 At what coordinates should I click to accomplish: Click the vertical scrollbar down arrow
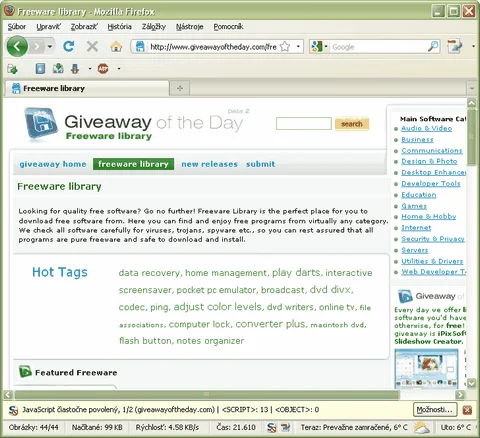[x=471, y=383]
